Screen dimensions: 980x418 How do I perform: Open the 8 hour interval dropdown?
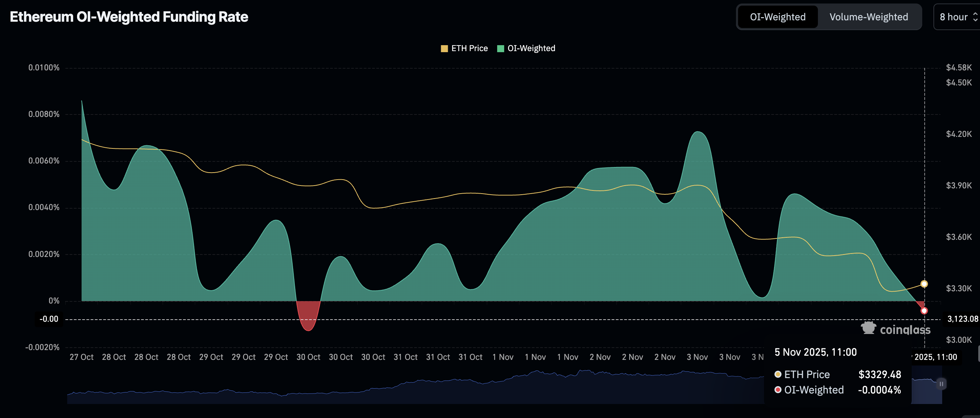953,17
